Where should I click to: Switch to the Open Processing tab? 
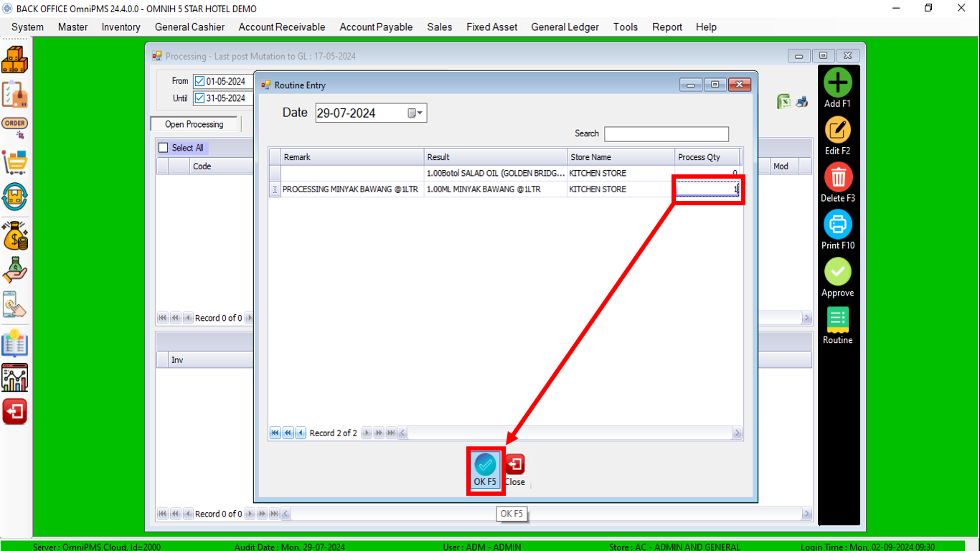[x=194, y=124]
